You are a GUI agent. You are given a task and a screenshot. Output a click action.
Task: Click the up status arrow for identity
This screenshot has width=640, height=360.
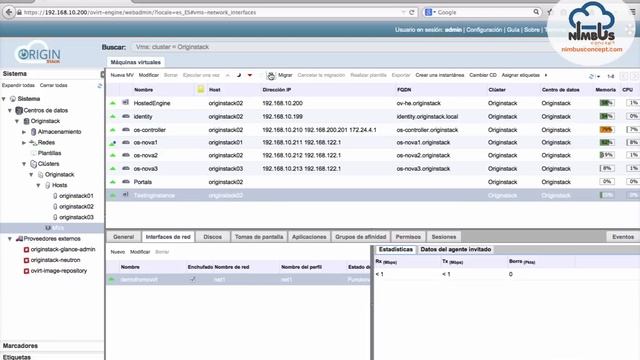(113, 117)
